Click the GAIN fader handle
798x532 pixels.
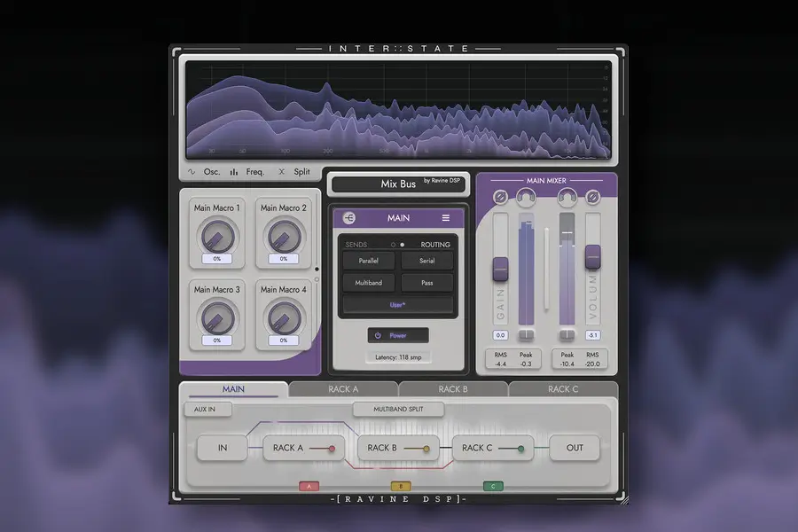tap(500, 269)
